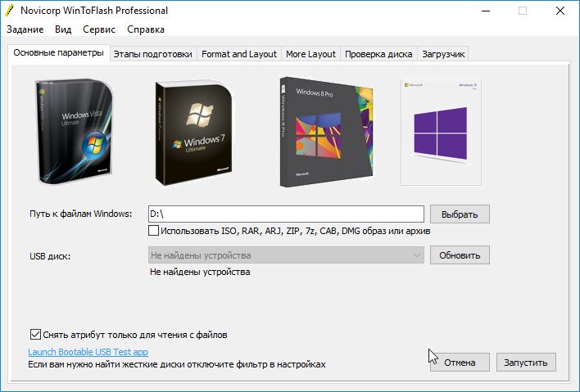Open the Загрузчик tab
This screenshot has height=392, width=580.
443,54
